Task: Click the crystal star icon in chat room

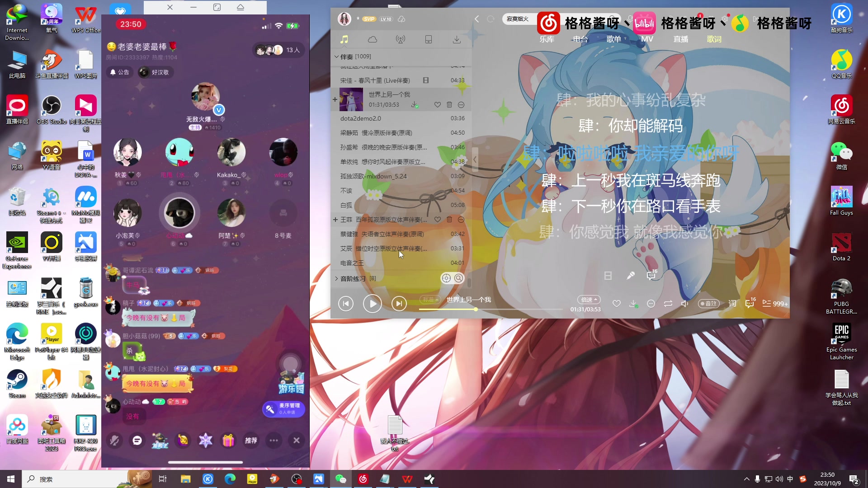Action: tap(206, 441)
